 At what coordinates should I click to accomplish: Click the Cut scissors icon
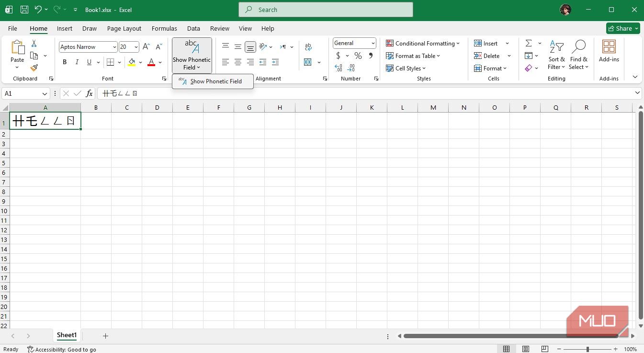point(34,44)
